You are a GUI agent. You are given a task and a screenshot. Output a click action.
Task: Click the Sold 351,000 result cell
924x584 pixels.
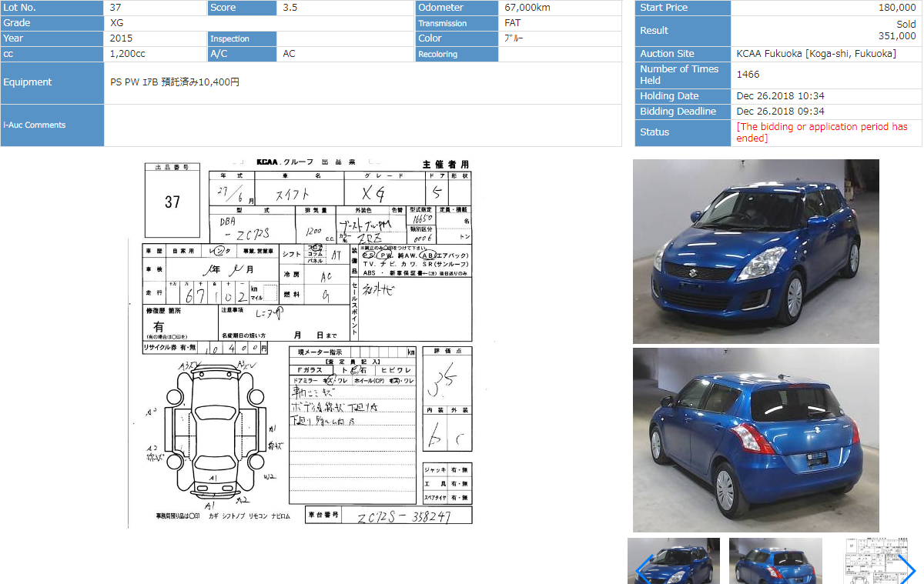pyautogui.click(x=825, y=31)
